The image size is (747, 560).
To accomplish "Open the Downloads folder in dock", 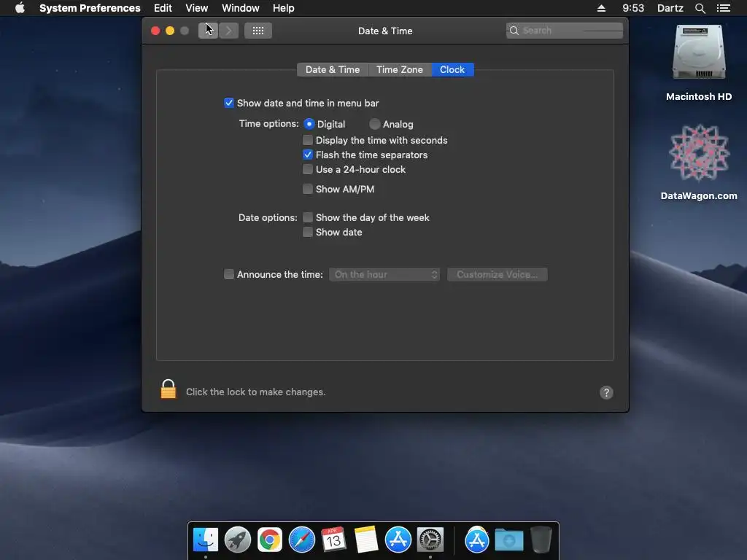I will point(508,540).
